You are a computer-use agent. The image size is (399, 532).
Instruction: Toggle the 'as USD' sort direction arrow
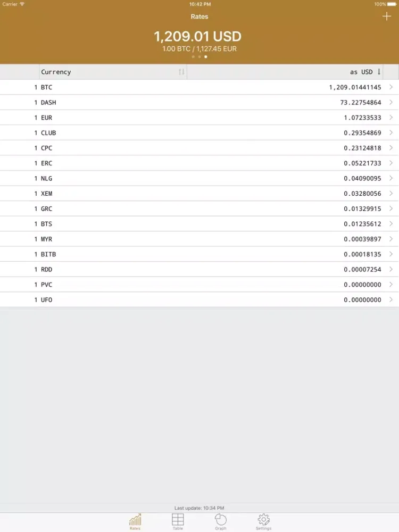pyautogui.click(x=379, y=72)
